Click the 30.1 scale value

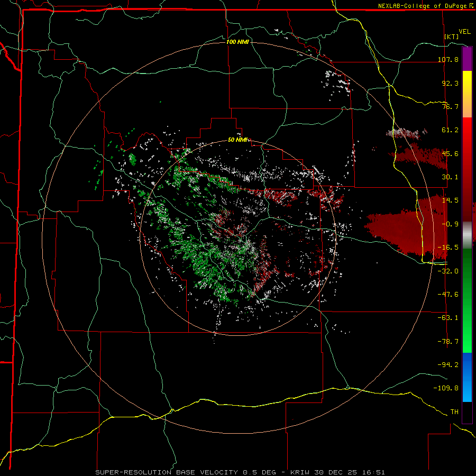click(450, 177)
